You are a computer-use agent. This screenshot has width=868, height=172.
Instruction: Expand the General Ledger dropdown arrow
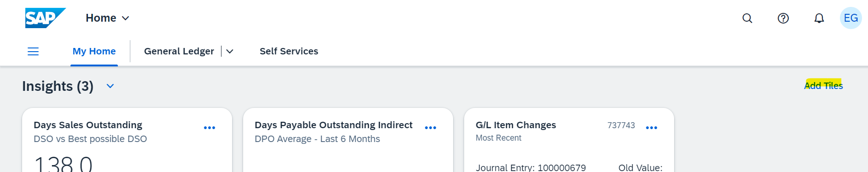[x=230, y=51]
